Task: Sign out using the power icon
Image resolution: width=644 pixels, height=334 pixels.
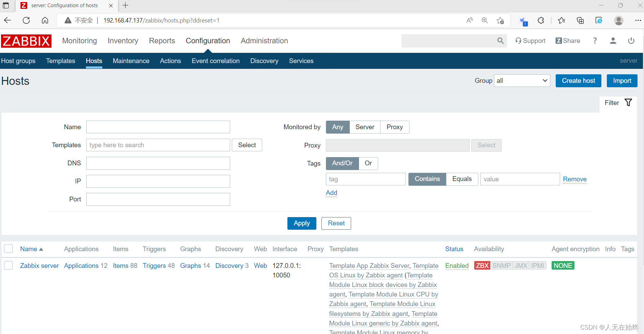Action: (x=631, y=41)
